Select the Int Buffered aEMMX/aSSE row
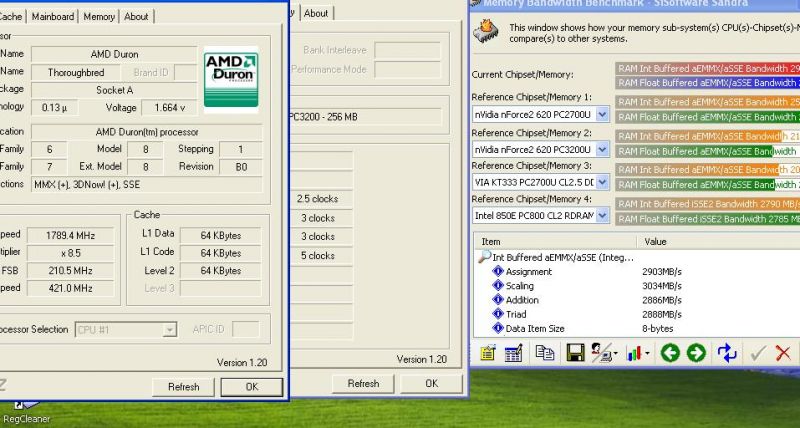This screenshot has height=428, width=800. pos(563,257)
